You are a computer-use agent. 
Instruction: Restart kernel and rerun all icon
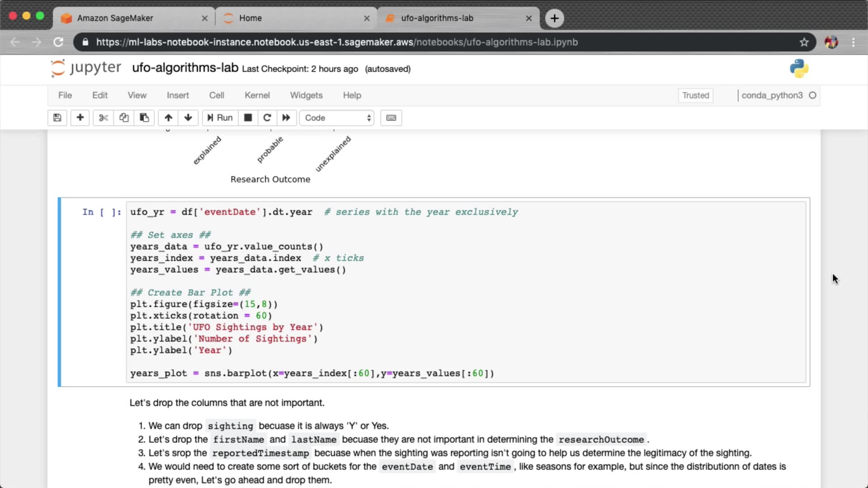click(286, 118)
